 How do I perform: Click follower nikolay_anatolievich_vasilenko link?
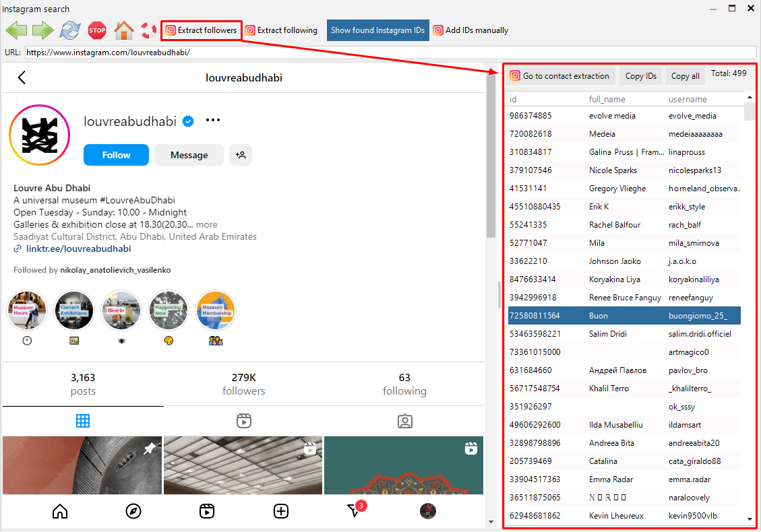(115, 270)
